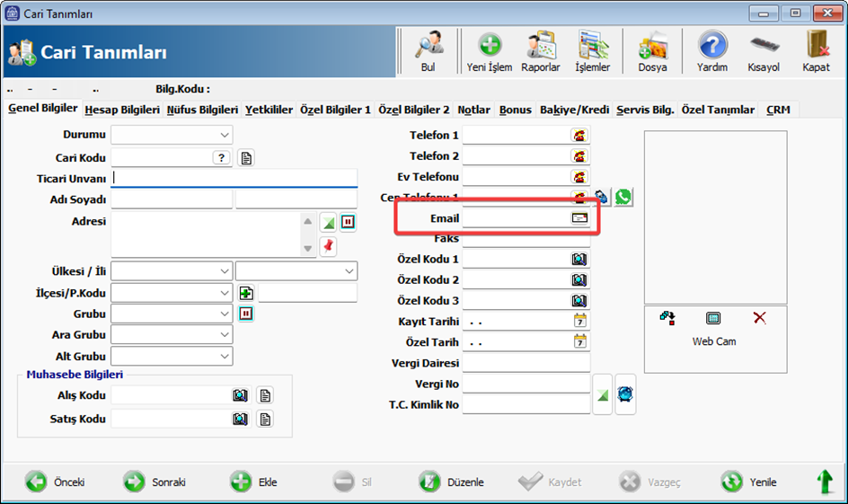
Task: Open calendar picker for Kayıt Tarihi
Action: [580, 321]
